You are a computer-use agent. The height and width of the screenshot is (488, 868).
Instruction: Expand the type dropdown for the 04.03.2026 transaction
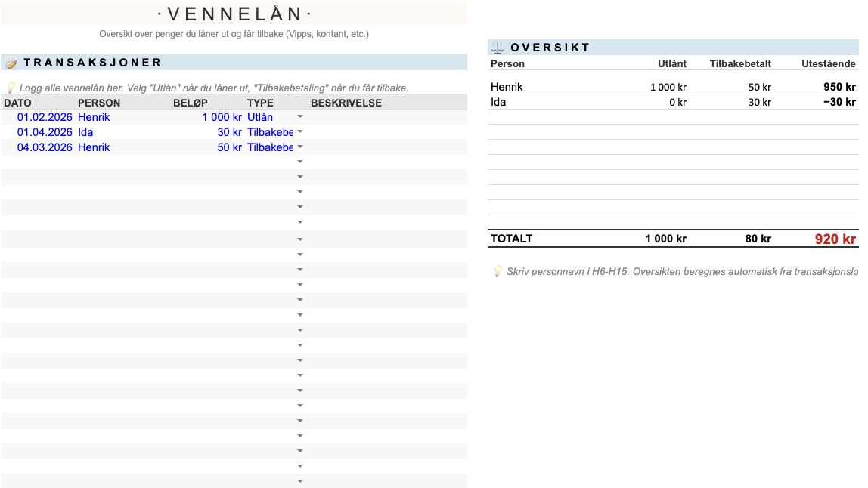pos(300,147)
